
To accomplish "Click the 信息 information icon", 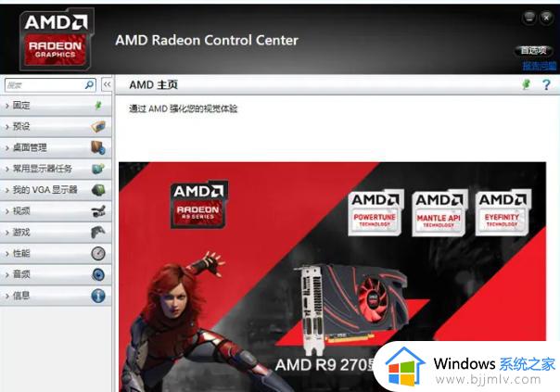I will coord(98,296).
